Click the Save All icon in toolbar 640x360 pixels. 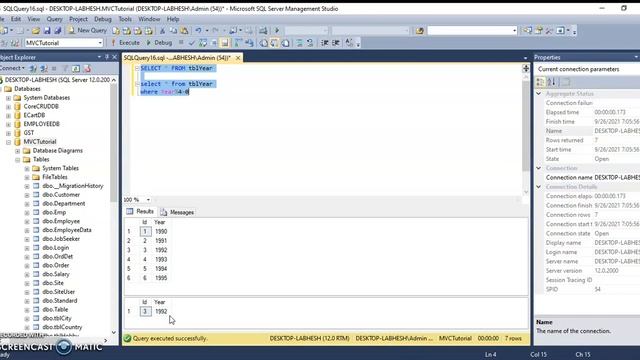[58, 31]
